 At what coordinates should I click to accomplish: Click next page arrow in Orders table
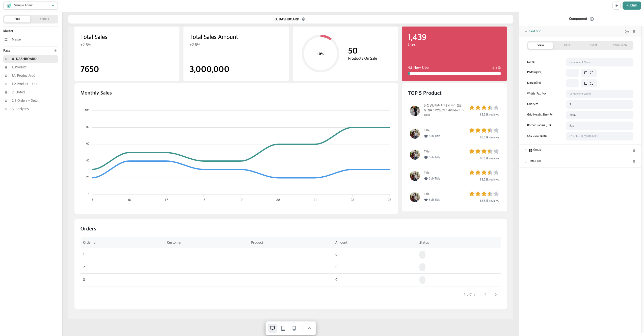coord(496,294)
